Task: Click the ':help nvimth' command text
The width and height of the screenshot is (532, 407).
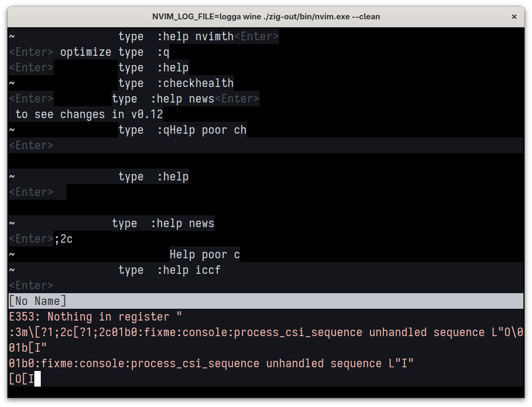Action: point(195,37)
